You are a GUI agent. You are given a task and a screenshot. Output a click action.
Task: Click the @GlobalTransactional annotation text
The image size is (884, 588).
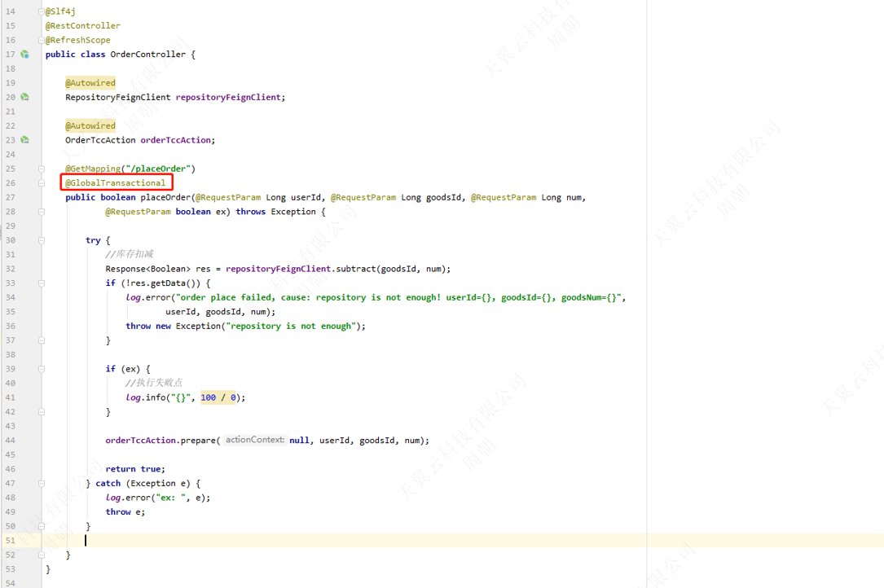pyautogui.click(x=116, y=182)
